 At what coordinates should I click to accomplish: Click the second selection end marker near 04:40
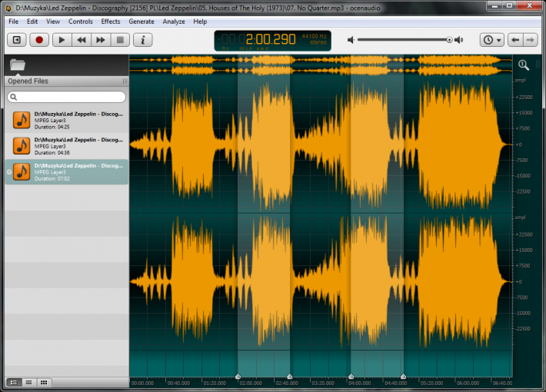click(403, 376)
